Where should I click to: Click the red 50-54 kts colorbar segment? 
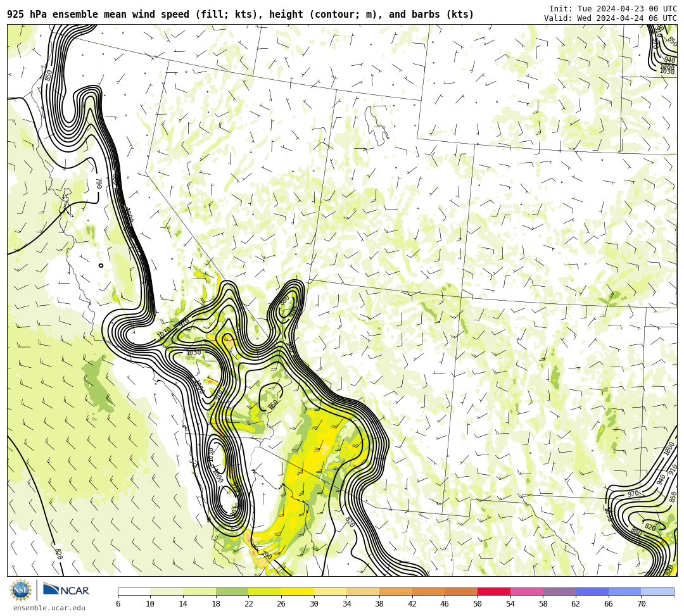[494, 591]
